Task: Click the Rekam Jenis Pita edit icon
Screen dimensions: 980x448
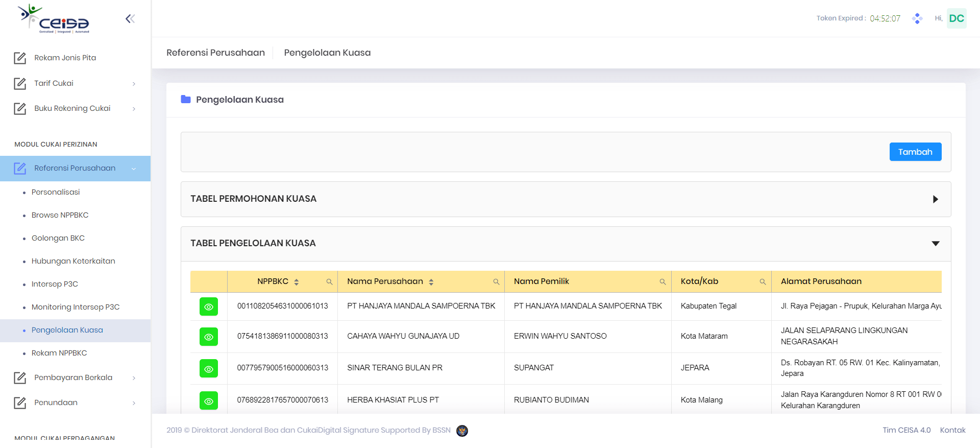Action: coord(20,58)
